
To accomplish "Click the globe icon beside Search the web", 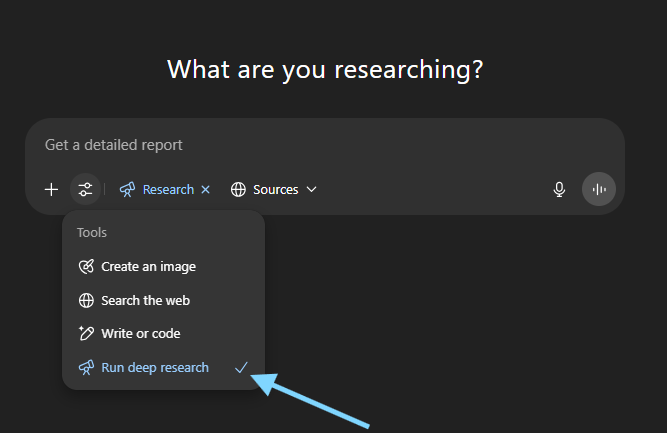I will pos(86,300).
